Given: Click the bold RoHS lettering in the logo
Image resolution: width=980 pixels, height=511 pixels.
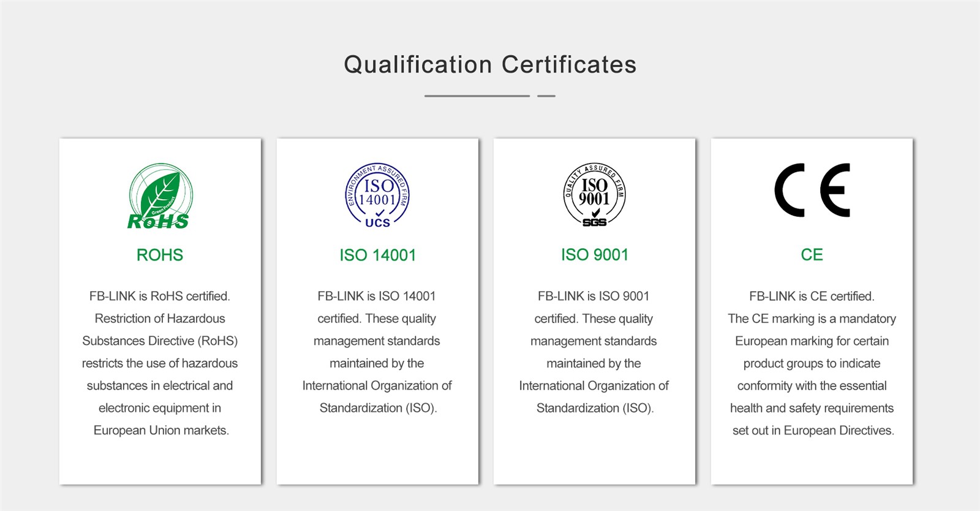Looking at the screenshot, I should tap(158, 221).
